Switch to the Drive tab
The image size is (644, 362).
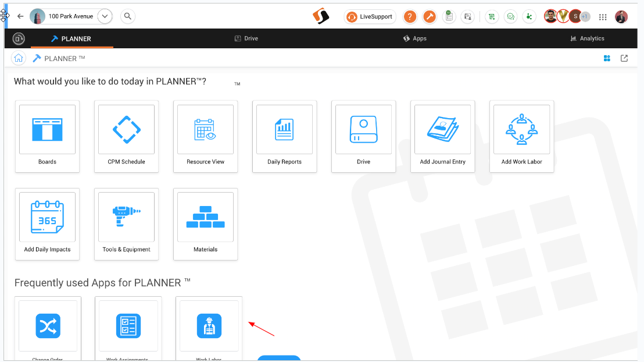(246, 38)
